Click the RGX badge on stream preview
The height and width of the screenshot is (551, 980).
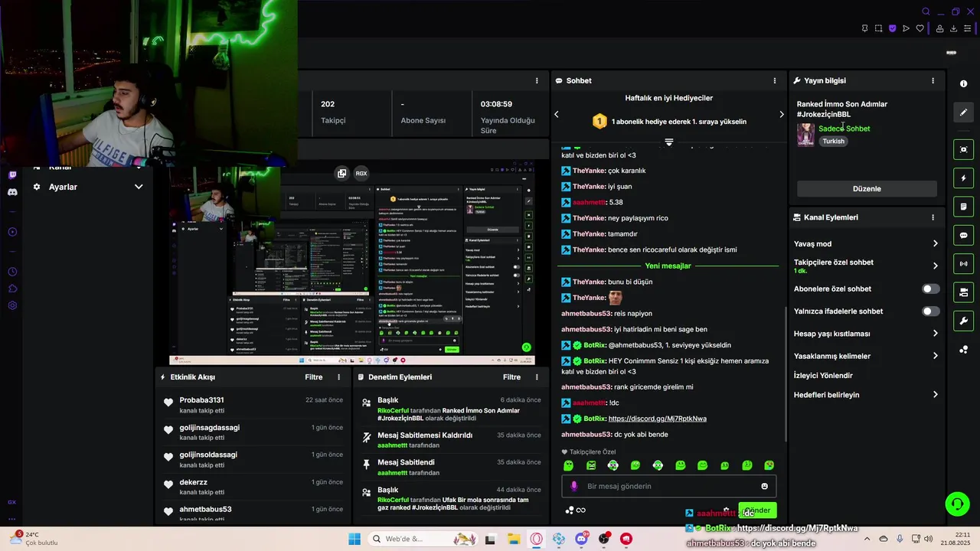pos(361,173)
